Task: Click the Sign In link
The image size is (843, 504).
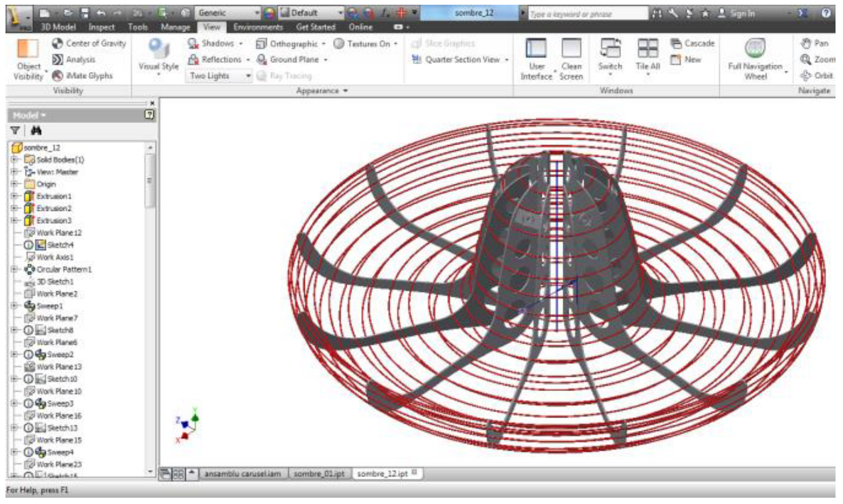Action: coord(742,13)
